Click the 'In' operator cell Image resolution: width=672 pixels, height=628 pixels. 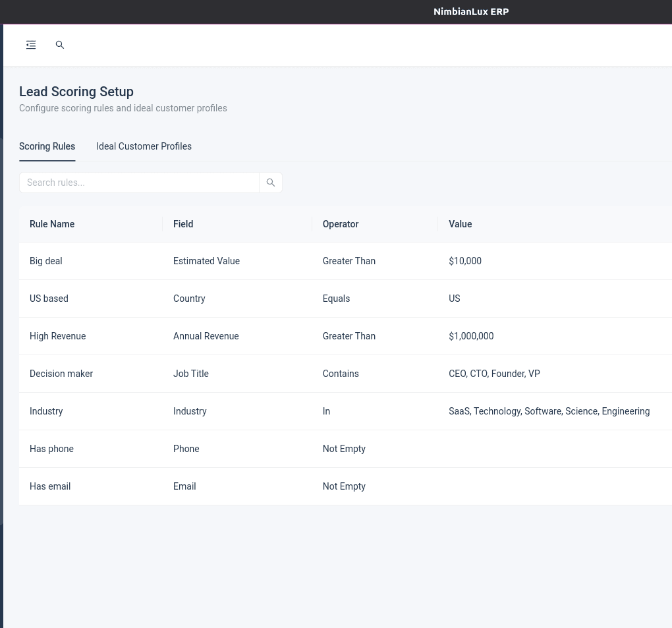(326, 411)
